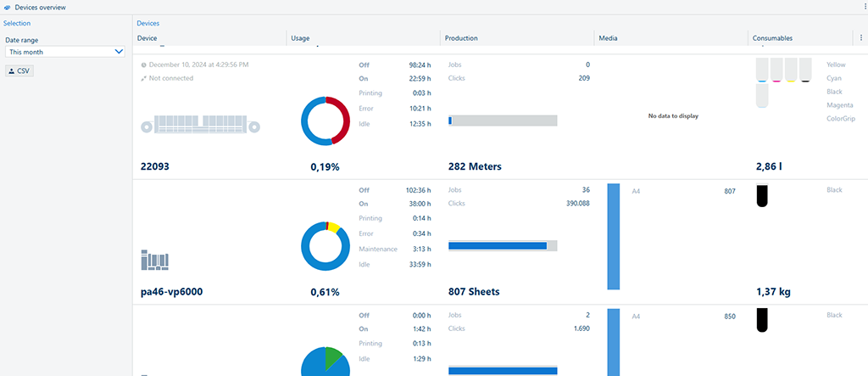
Task: Click the Not connected status icon
Action: pyautogui.click(x=144, y=78)
